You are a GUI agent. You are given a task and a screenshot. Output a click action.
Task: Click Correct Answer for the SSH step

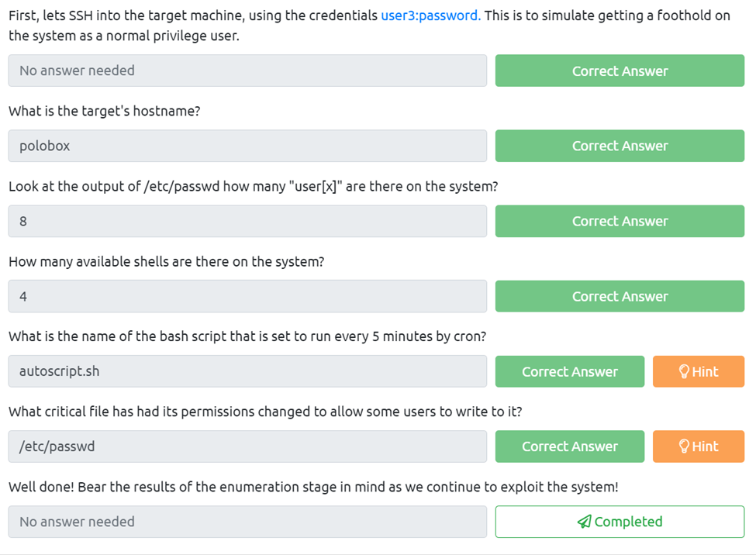620,71
